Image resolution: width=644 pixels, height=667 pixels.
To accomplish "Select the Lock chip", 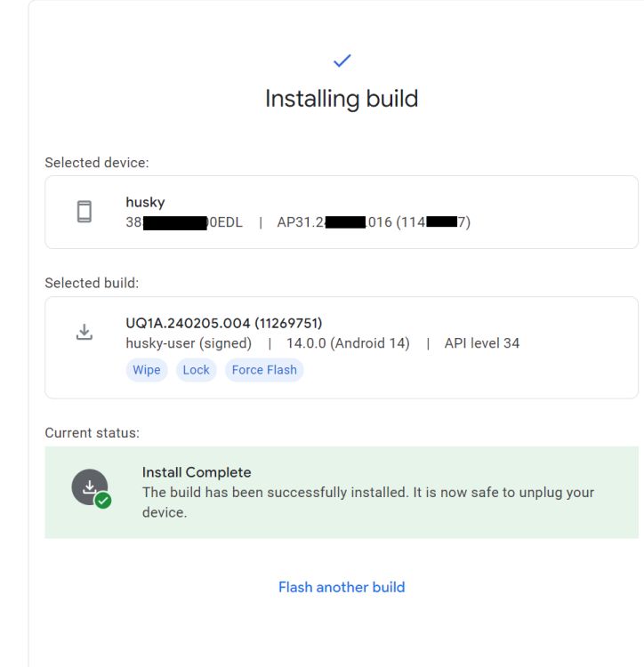I will pyautogui.click(x=196, y=370).
